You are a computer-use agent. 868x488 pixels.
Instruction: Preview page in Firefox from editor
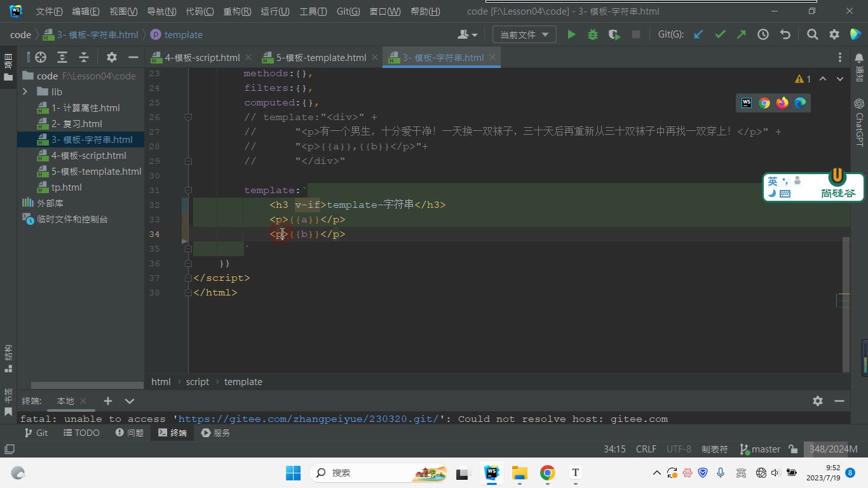[782, 103]
